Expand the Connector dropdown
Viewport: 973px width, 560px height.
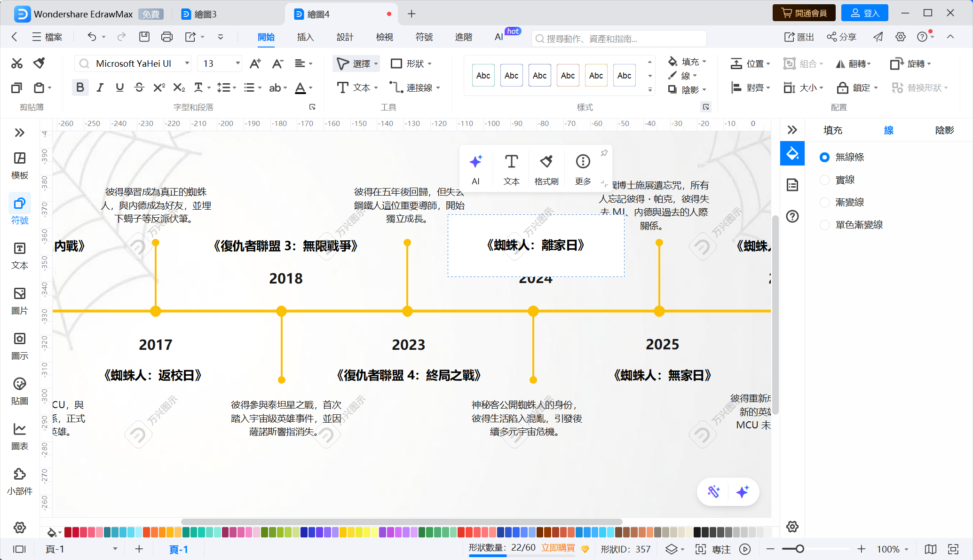click(x=438, y=87)
